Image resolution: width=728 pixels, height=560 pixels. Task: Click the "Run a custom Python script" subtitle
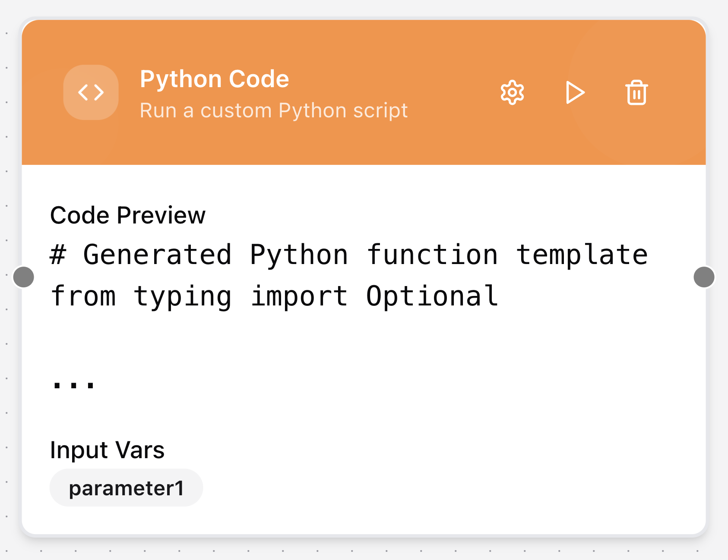point(273,110)
